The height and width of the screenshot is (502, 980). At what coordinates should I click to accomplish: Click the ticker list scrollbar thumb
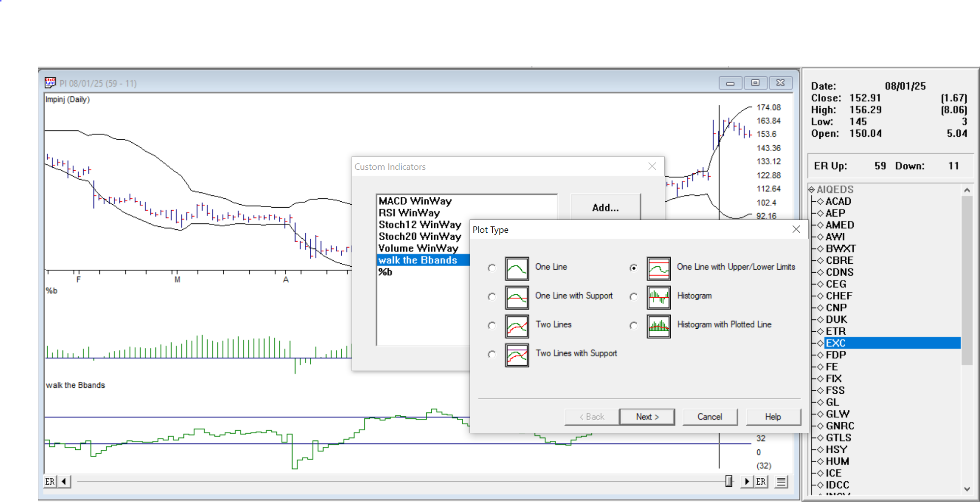point(967,281)
